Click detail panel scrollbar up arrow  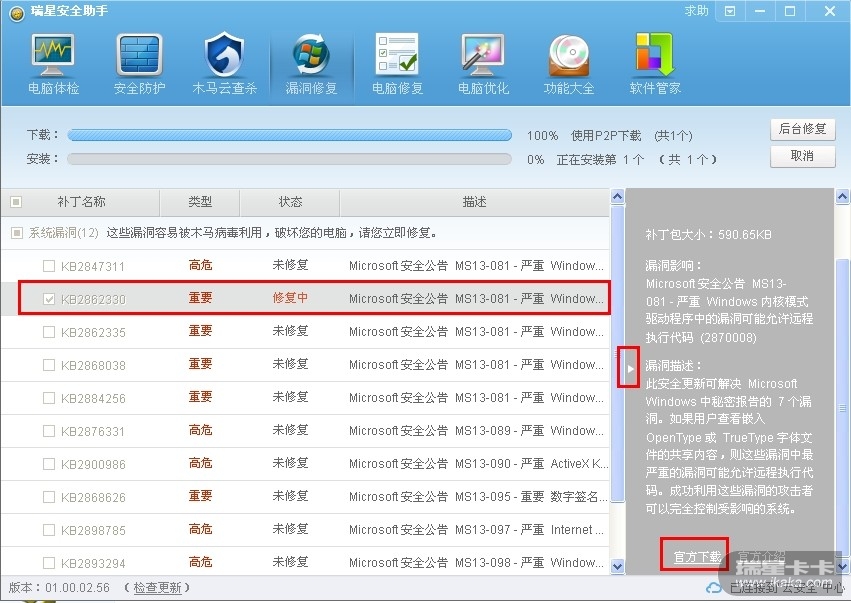pos(842,196)
